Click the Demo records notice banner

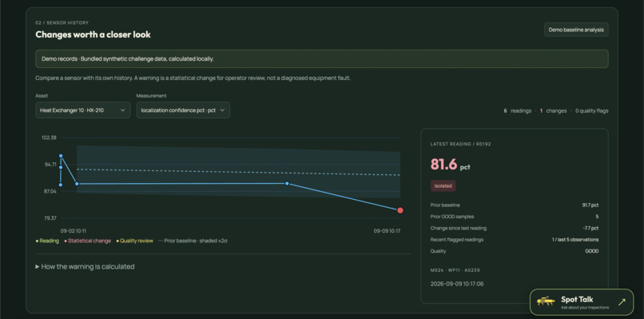coord(321,59)
